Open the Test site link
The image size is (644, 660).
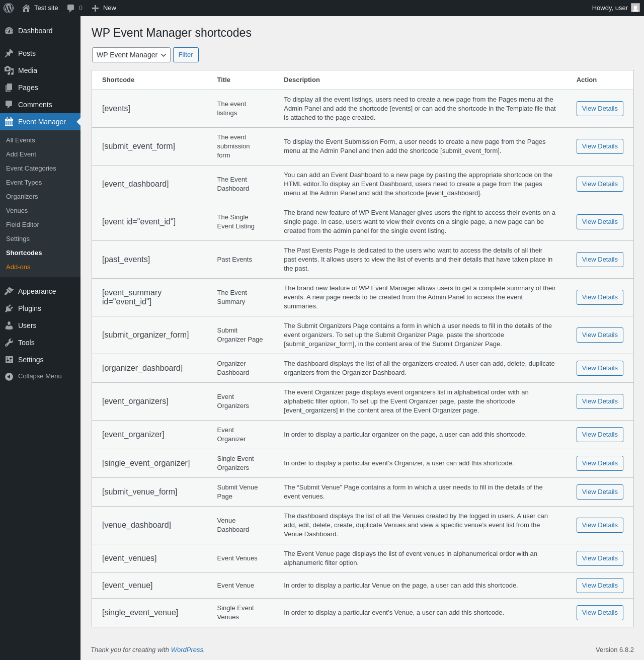pyautogui.click(x=46, y=8)
